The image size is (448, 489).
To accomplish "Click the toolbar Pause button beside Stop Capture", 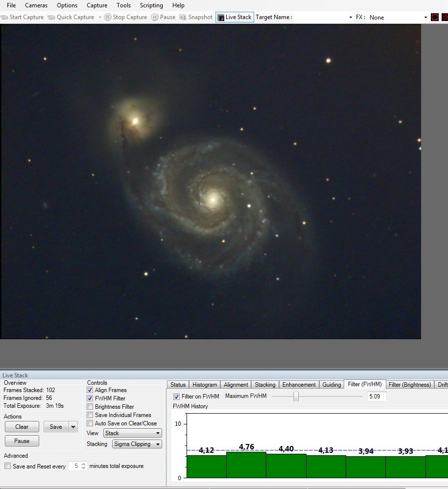I will [x=163, y=17].
